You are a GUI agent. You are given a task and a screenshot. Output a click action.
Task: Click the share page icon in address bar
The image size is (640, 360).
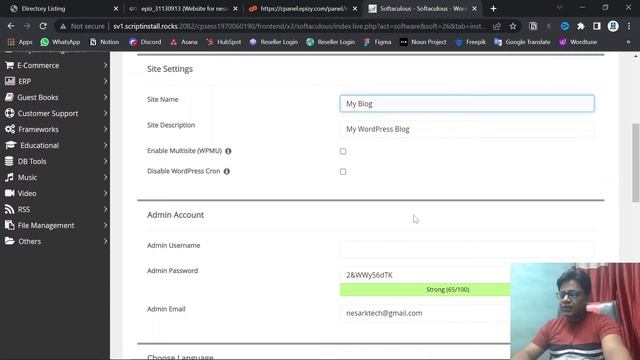pyautogui.click(x=497, y=26)
